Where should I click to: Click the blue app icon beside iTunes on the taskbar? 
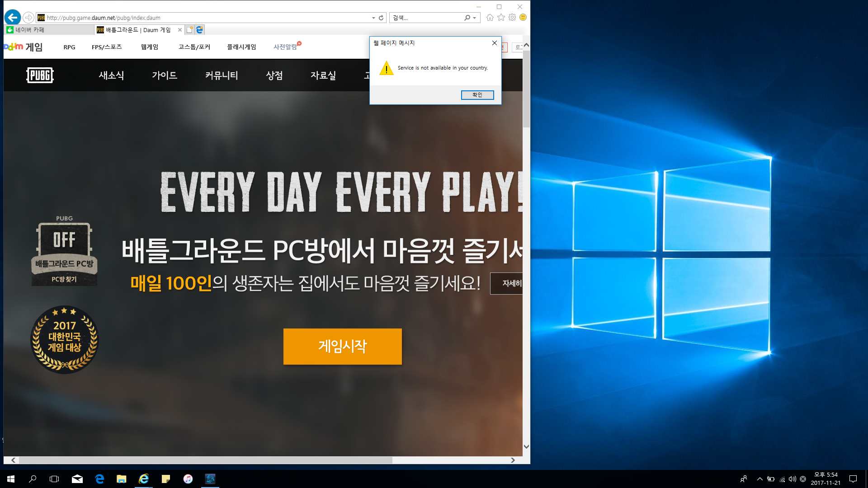point(210,479)
